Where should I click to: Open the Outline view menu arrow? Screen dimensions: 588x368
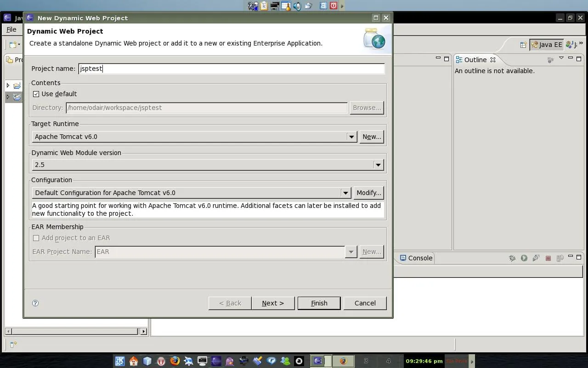[x=561, y=58]
